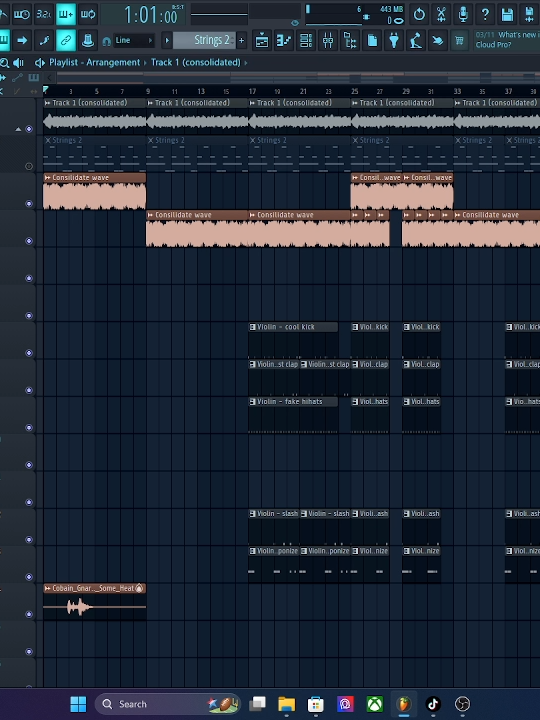This screenshot has height=720, width=540.
Task: Select Track 1 (consolidated) breadcrumb item
Action: point(196,62)
